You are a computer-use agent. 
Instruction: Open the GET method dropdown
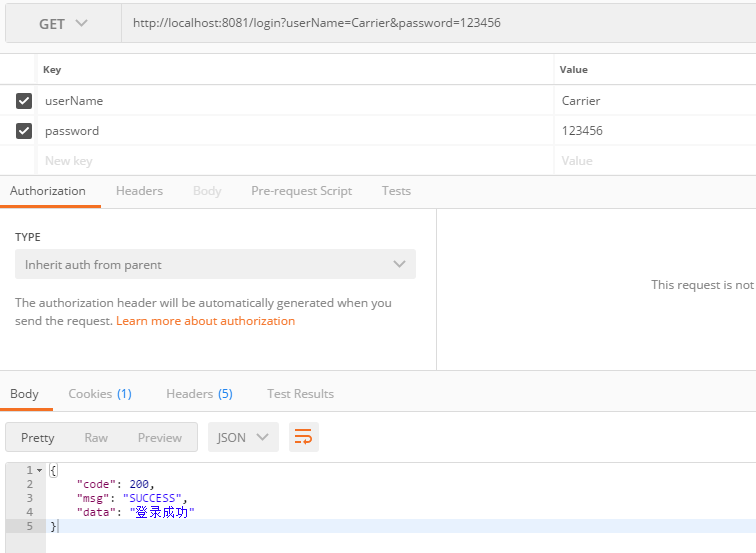click(63, 24)
